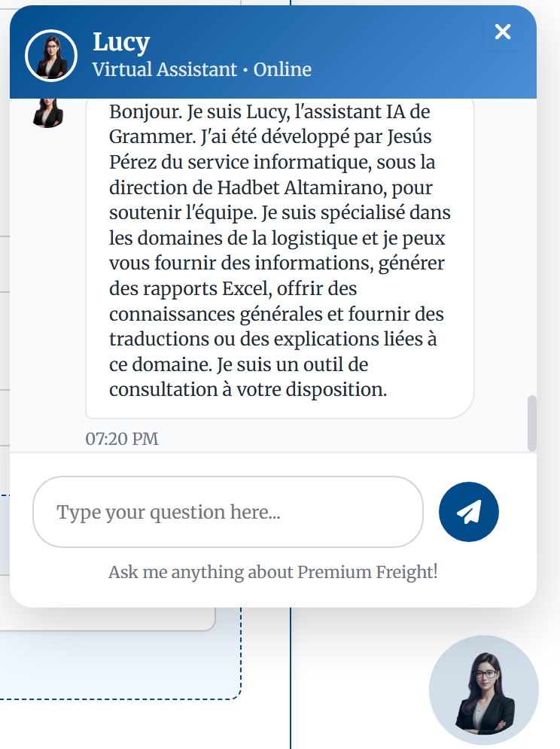
Task: Click the small avatar beside the message
Action: [x=49, y=114]
